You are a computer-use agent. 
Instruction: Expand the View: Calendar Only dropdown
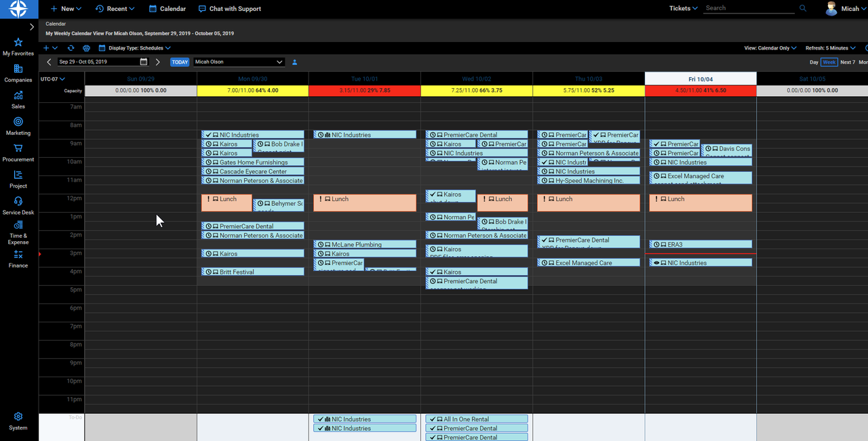click(770, 48)
